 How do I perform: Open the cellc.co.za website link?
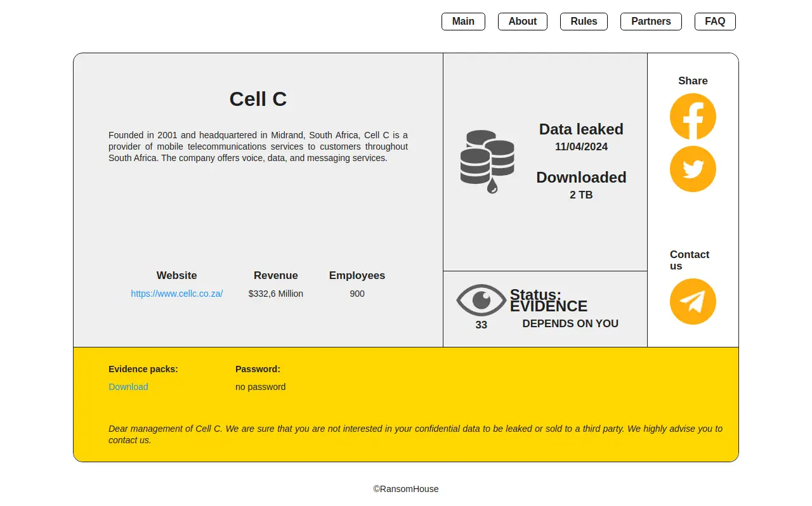pyautogui.click(x=176, y=294)
